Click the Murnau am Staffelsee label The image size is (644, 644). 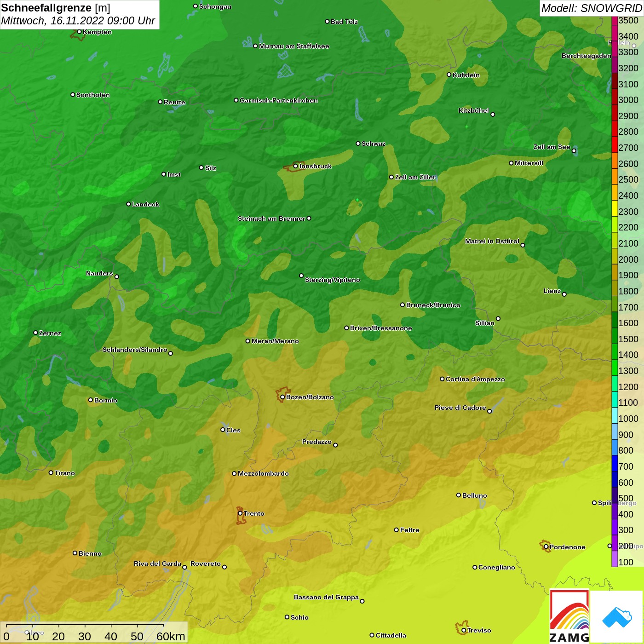point(294,46)
